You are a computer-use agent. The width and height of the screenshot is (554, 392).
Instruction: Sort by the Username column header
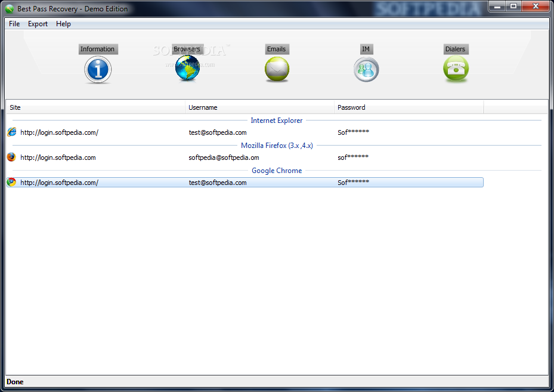click(259, 107)
